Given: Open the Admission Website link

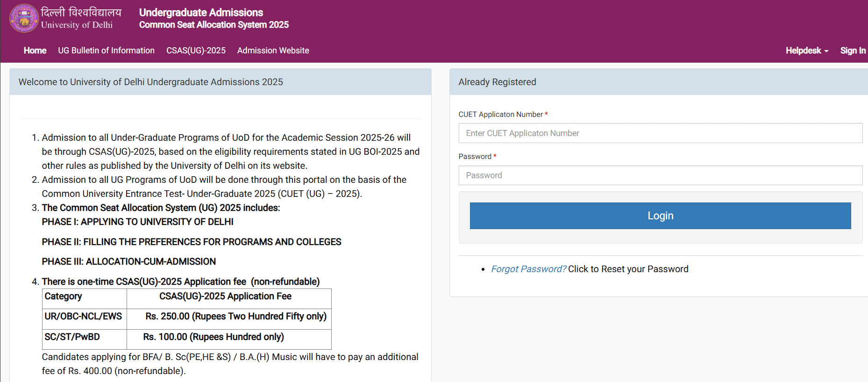Looking at the screenshot, I should tap(273, 50).
